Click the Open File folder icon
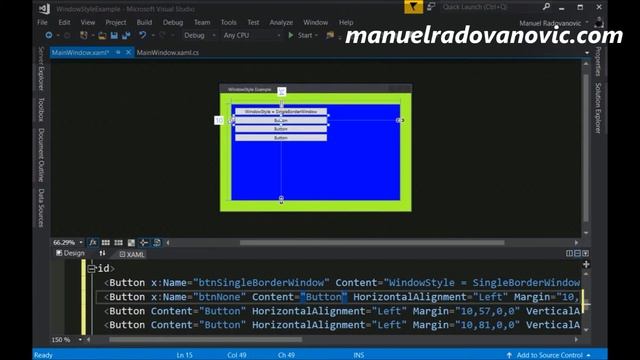This screenshot has height=360, width=640. [102, 36]
